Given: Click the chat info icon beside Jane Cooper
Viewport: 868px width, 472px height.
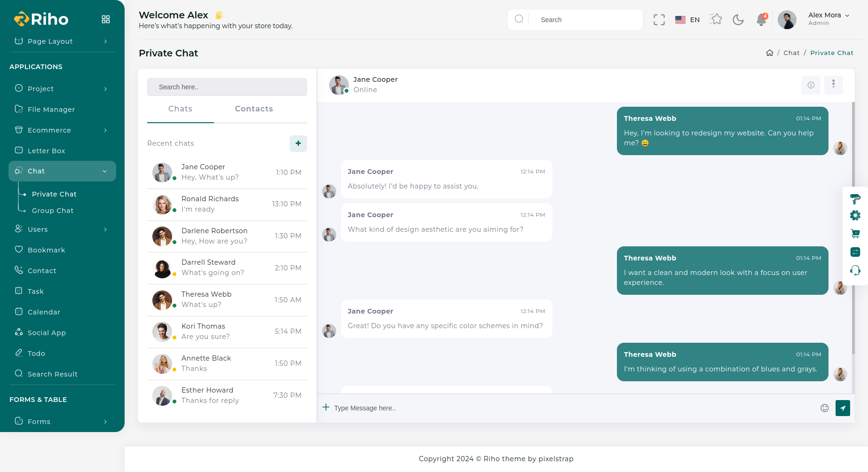Looking at the screenshot, I should pos(811,85).
